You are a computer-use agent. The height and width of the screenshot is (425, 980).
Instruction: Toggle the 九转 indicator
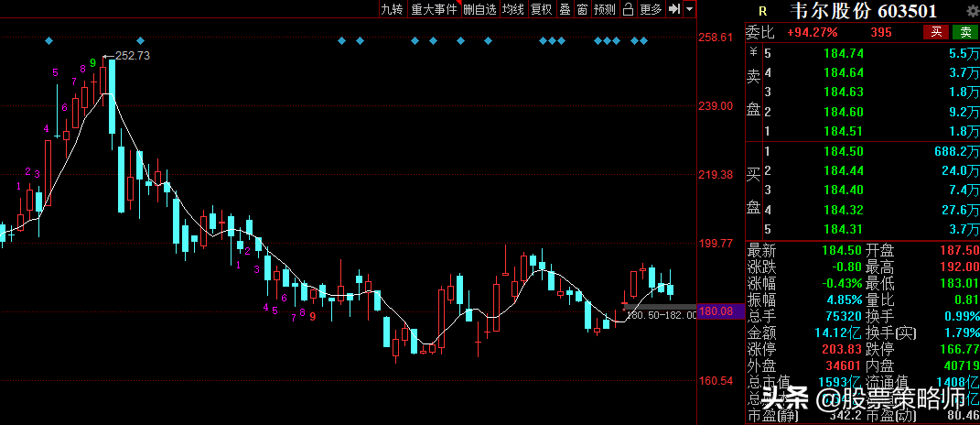pos(392,9)
